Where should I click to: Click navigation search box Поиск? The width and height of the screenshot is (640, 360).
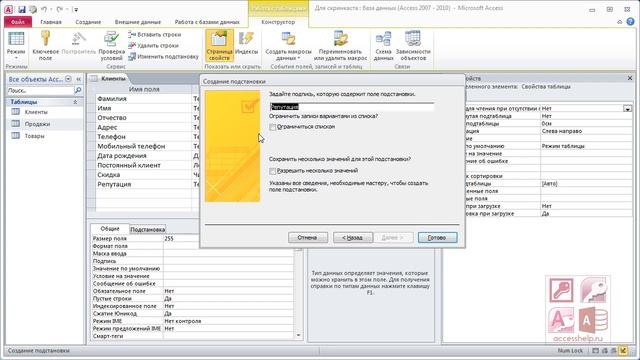[x=40, y=90]
